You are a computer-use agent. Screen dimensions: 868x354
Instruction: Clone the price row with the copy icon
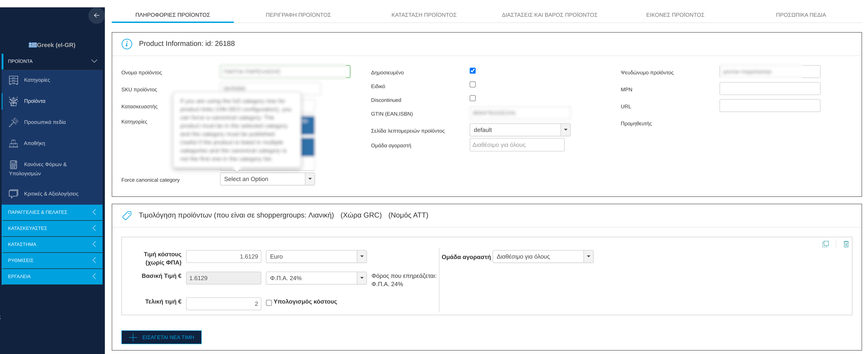tap(825, 244)
